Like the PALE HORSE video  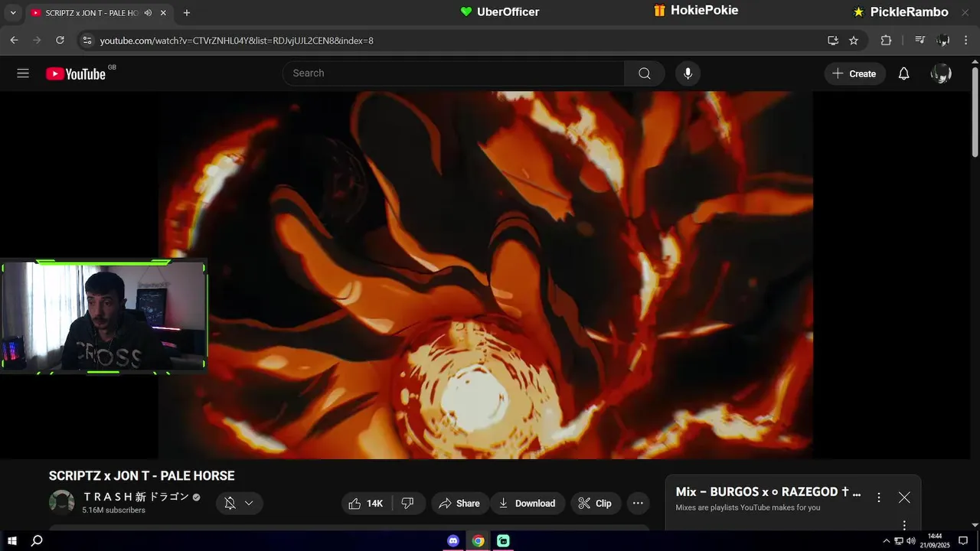(365, 504)
